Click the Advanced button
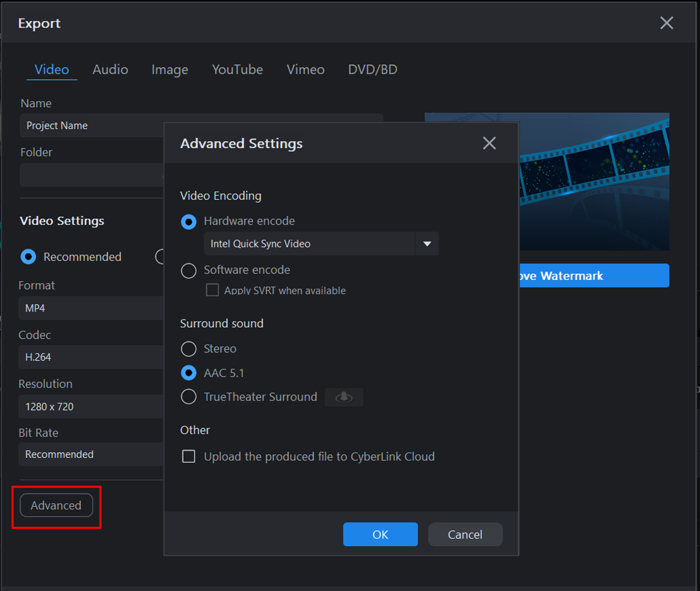This screenshot has width=700, height=591. (x=56, y=505)
